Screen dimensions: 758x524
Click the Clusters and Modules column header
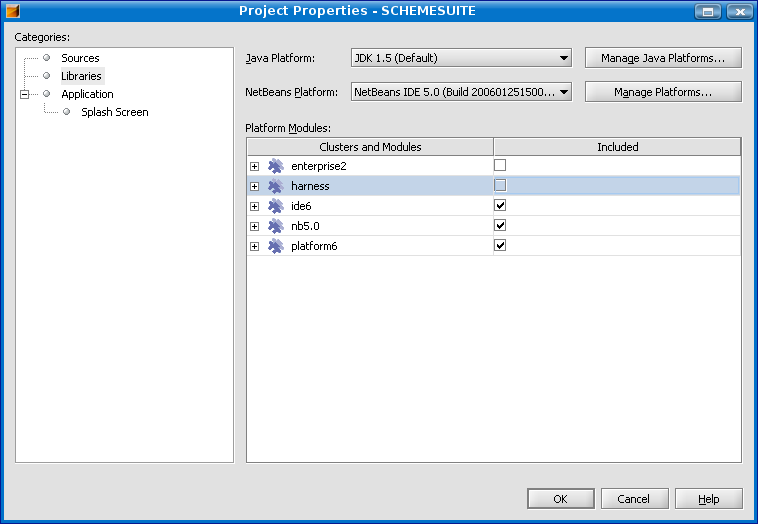click(370, 147)
